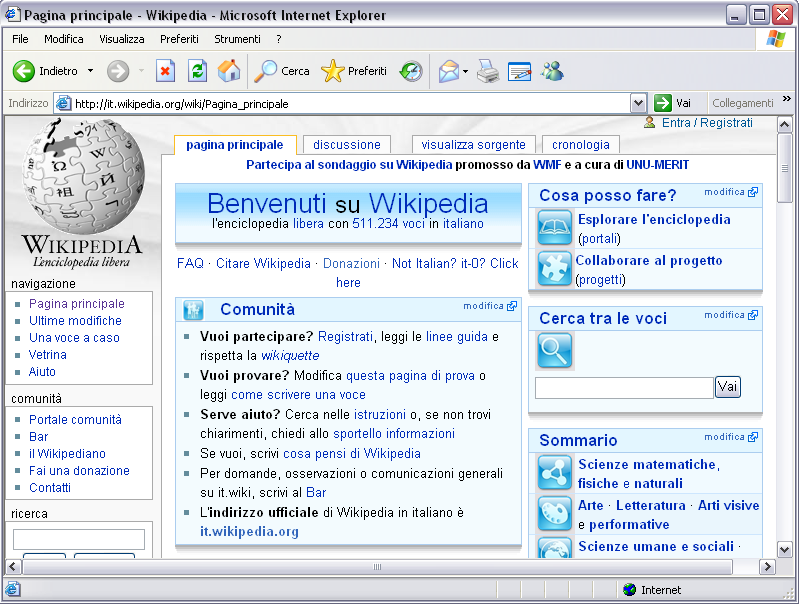Open the Mail toolbar dropdown arrow

click(465, 72)
